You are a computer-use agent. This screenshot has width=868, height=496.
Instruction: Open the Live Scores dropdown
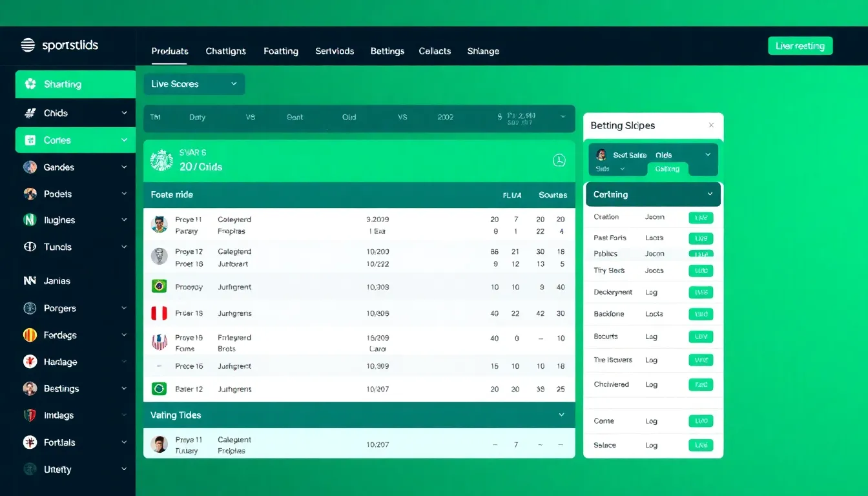coord(194,84)
